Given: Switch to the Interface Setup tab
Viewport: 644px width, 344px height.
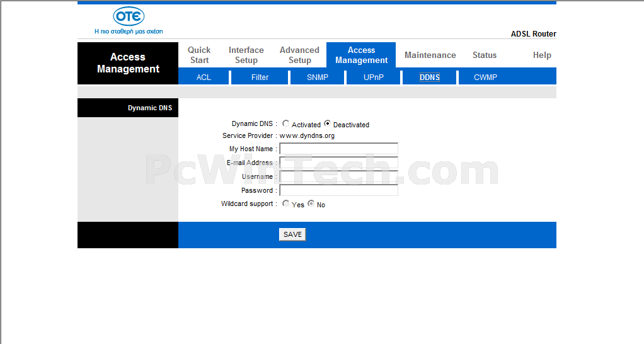Looking at the screenshot, I should [246, 55].
